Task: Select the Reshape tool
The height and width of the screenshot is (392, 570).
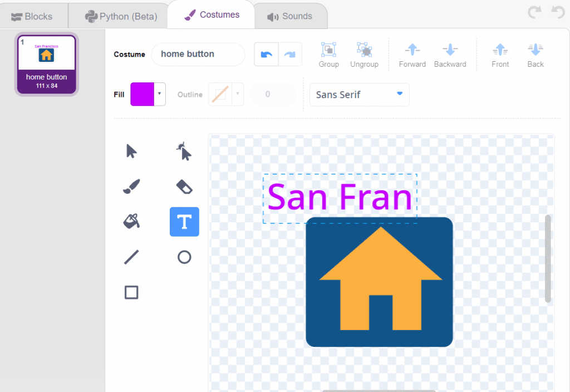Action: (184, 151)
